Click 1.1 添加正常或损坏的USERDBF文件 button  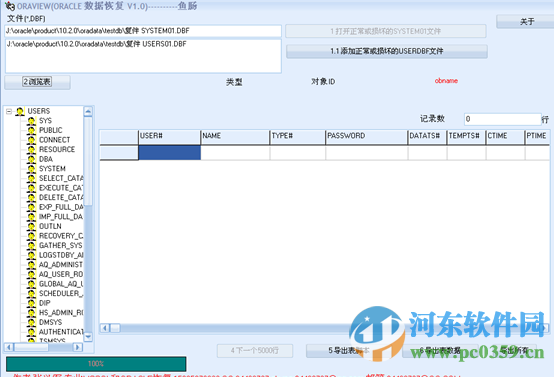(387, 51)
